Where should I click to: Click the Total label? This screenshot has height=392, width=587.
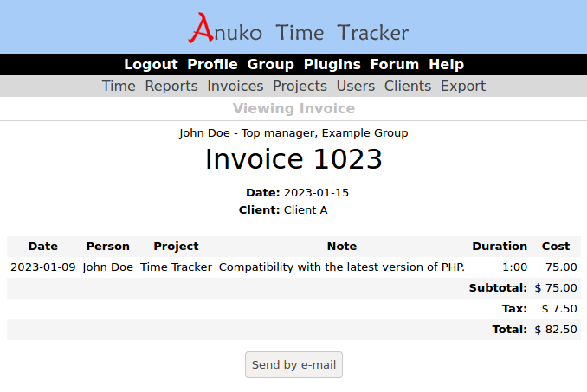509,329
